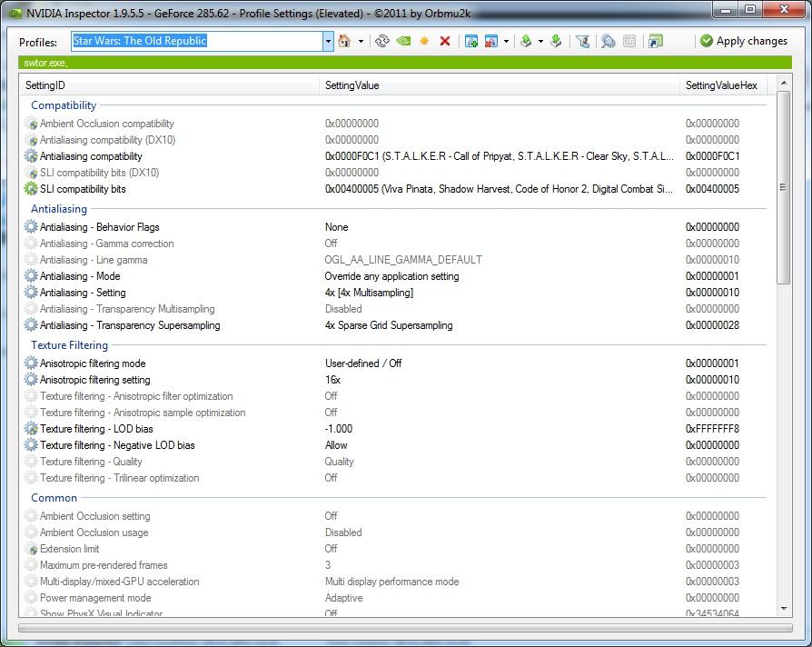Click the gear icon next to Texture filtering - LOD bias

tap(31, 428)
